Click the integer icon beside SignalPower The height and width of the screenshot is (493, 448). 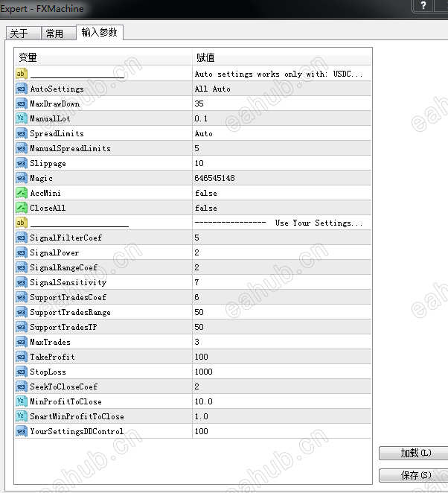pyautogui.click(x=22, y=252)
